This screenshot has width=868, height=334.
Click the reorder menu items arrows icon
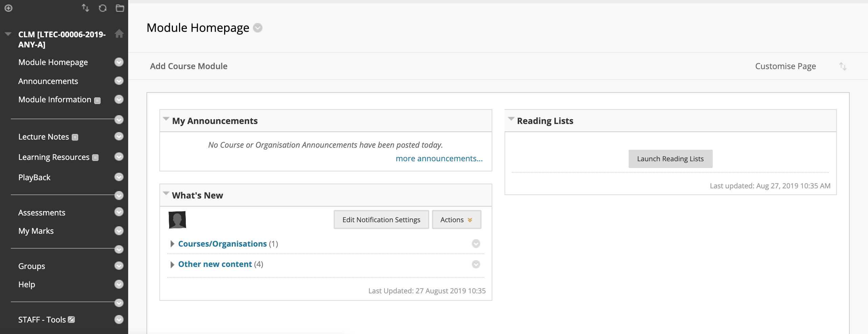(85, 8)
